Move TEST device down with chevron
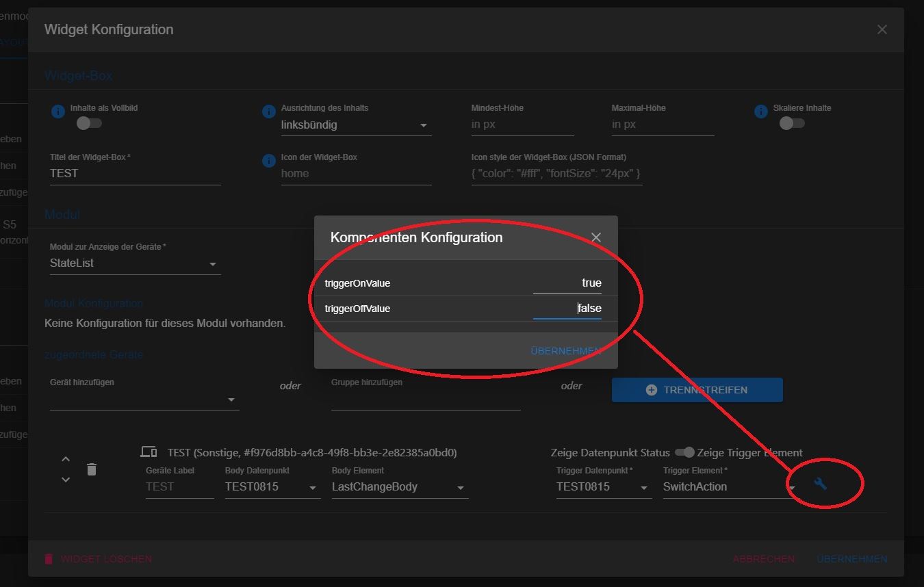 66,480
